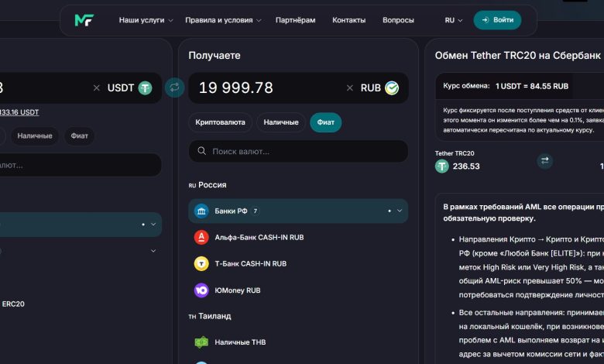Clear the RUB receive amount
604x364 pixels.
[350, 88]
